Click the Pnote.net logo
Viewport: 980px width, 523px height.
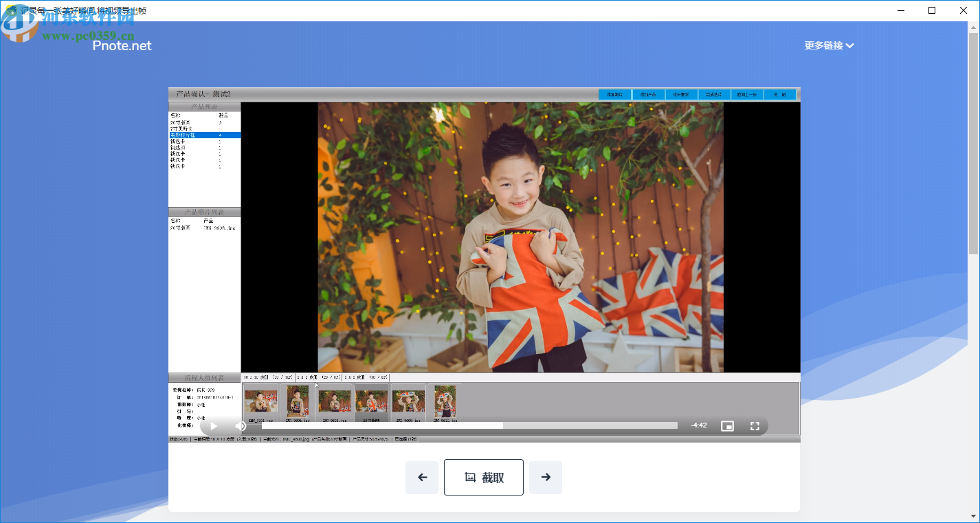(121, 46)
